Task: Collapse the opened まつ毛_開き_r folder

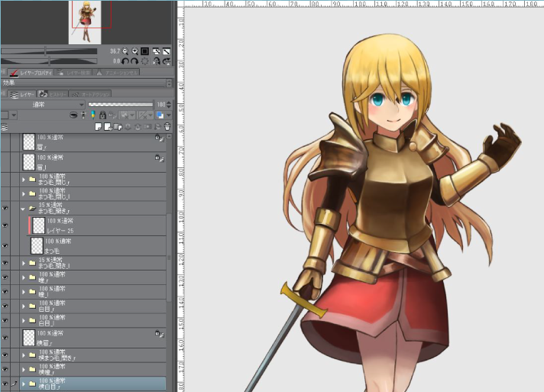Action: pos(23,209)
